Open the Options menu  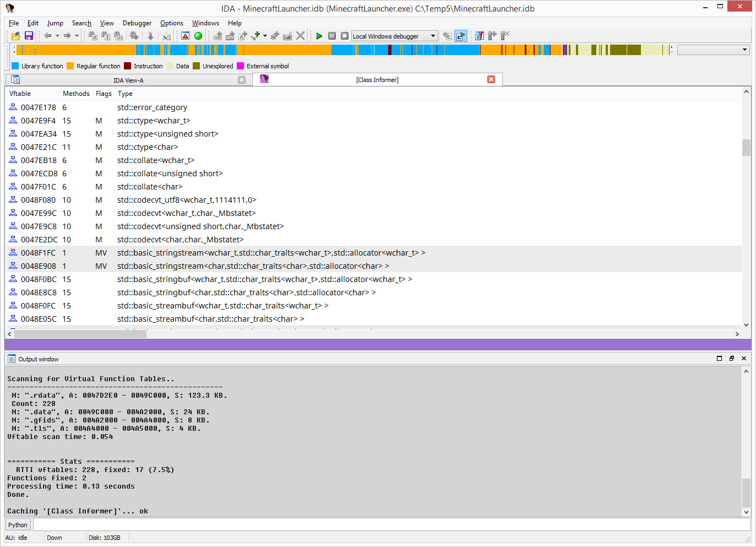pyautogui.click(x=172, y=23)
